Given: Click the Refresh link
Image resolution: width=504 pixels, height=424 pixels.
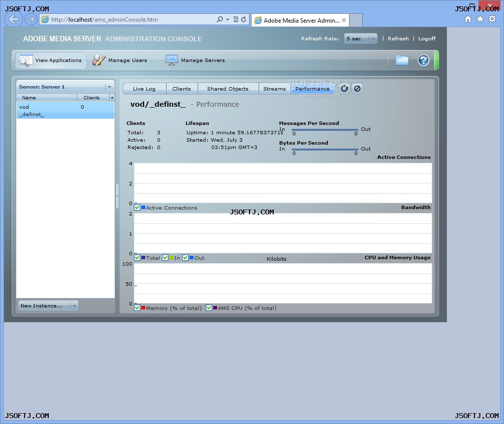Looking at the screenshot, I should (398, 38).
